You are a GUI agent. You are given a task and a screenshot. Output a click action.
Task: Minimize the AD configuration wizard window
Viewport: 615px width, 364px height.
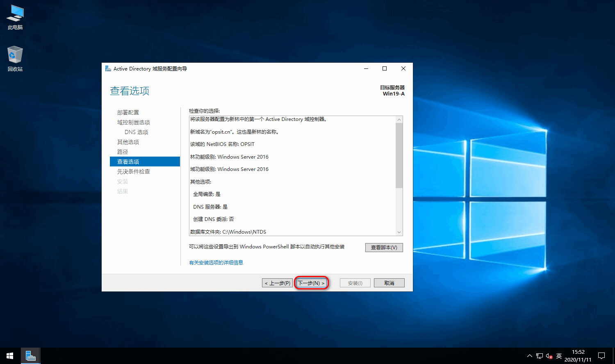pyautogui.click(x=366, y=68)
